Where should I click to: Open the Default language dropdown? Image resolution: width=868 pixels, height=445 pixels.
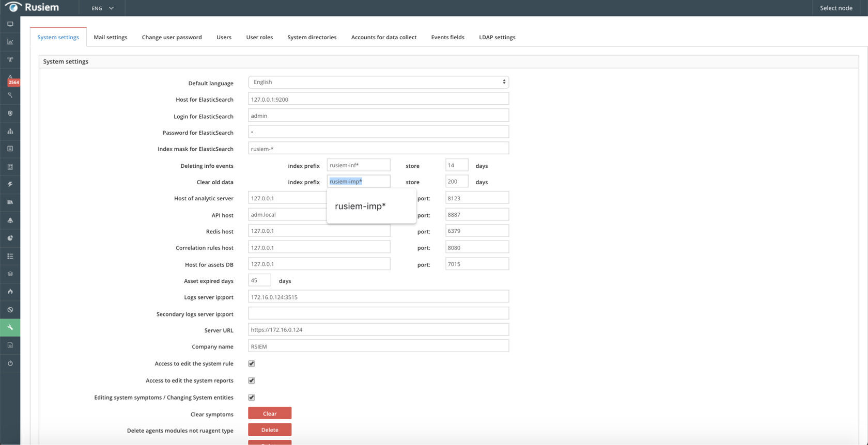378,82
